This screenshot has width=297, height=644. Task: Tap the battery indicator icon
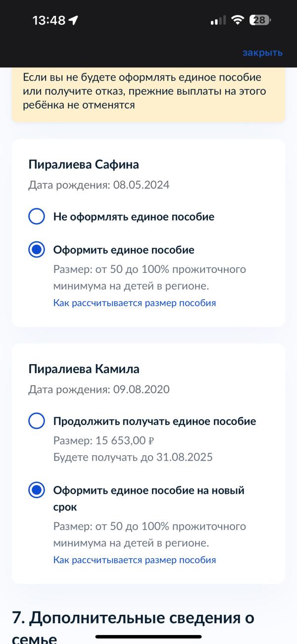260,20
